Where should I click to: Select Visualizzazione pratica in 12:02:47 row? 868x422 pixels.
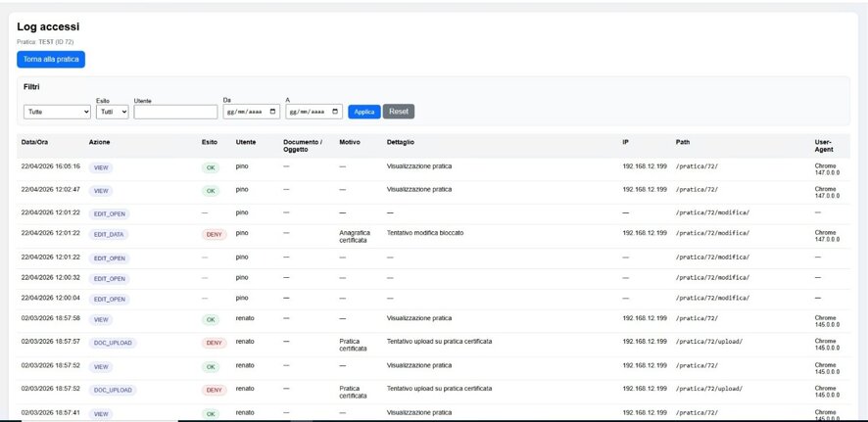418,189
